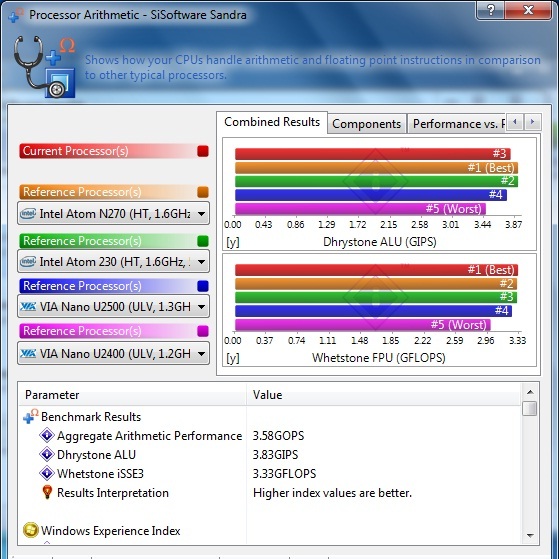Click the 3.83GIPS value
559x559 pixels.
pos(275,455)
